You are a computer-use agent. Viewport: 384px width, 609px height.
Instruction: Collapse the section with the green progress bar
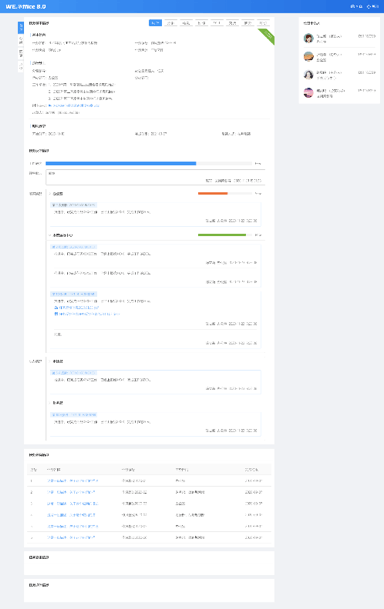click(50, 235)
